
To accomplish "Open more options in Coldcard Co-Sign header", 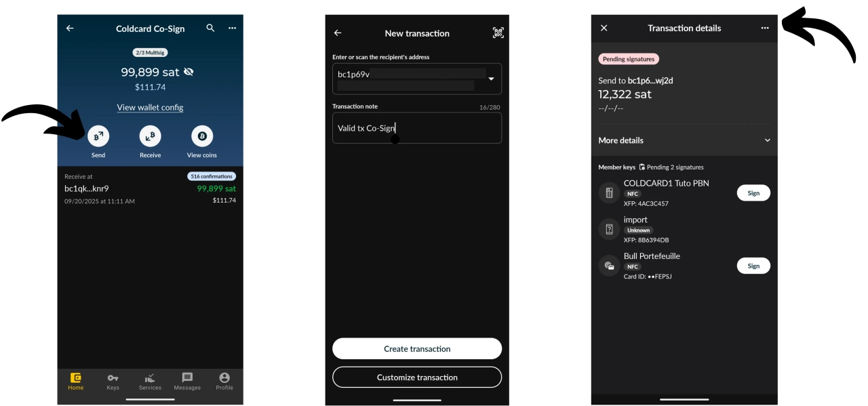I will coord(232,28).
